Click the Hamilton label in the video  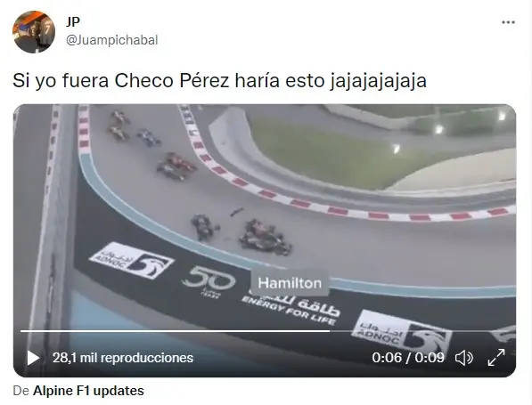tap(290, 283)
